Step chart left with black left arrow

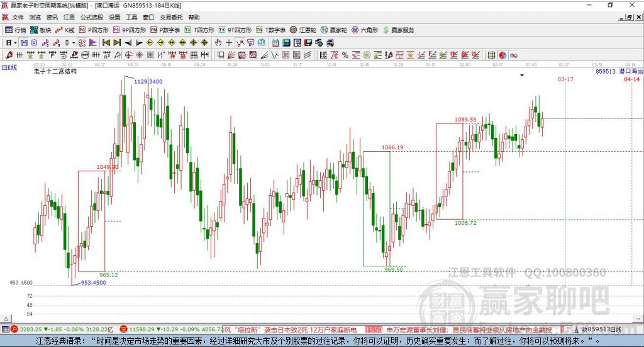128,43
